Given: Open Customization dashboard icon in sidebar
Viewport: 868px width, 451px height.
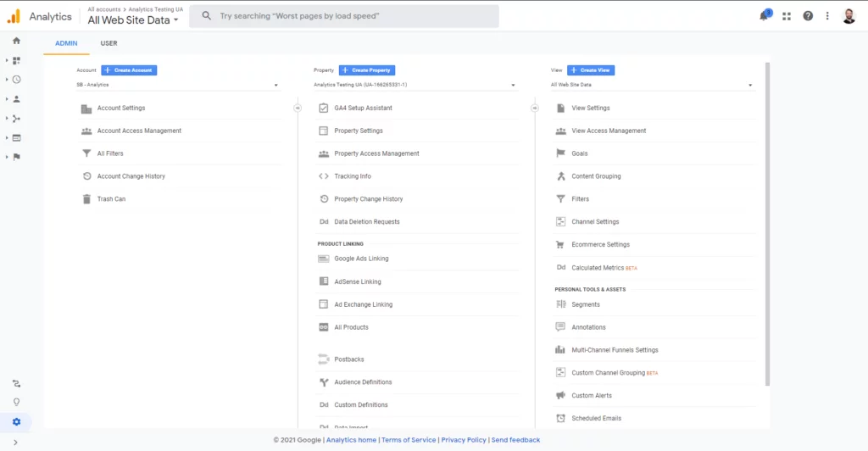Looking at the screenshot, I should click(17, 60).
